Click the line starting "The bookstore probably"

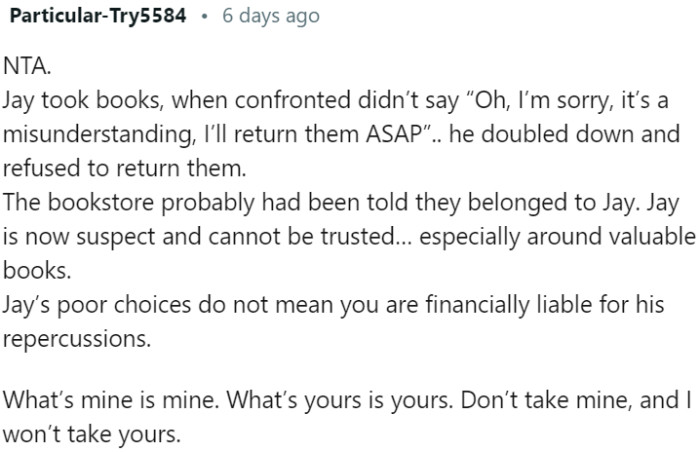150,201
